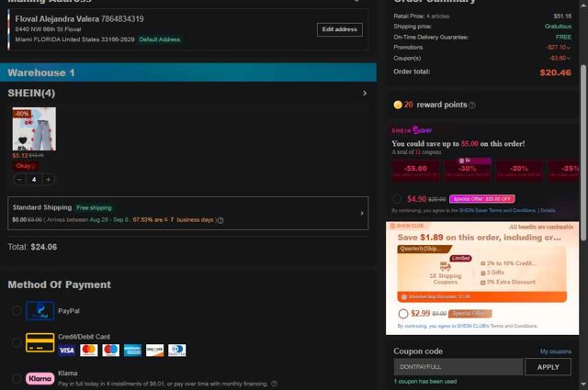Click the PayPal logo icon

click(x=40, y=310)
